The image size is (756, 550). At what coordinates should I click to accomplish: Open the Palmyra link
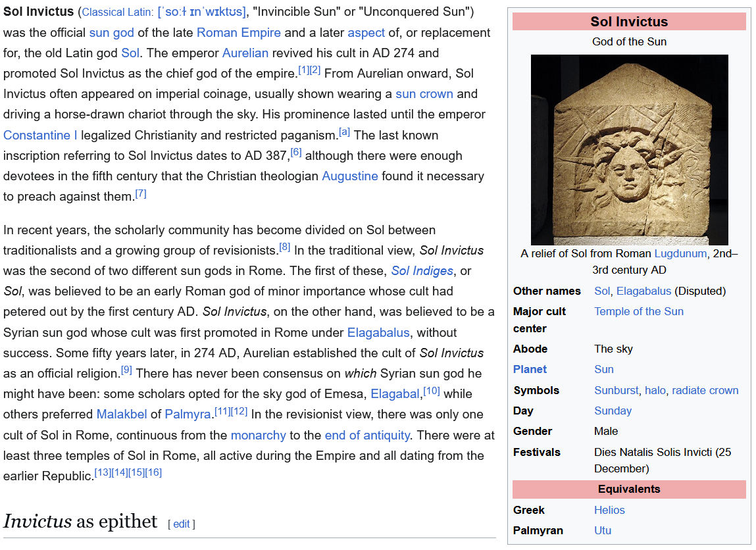(x=188, y=414)
